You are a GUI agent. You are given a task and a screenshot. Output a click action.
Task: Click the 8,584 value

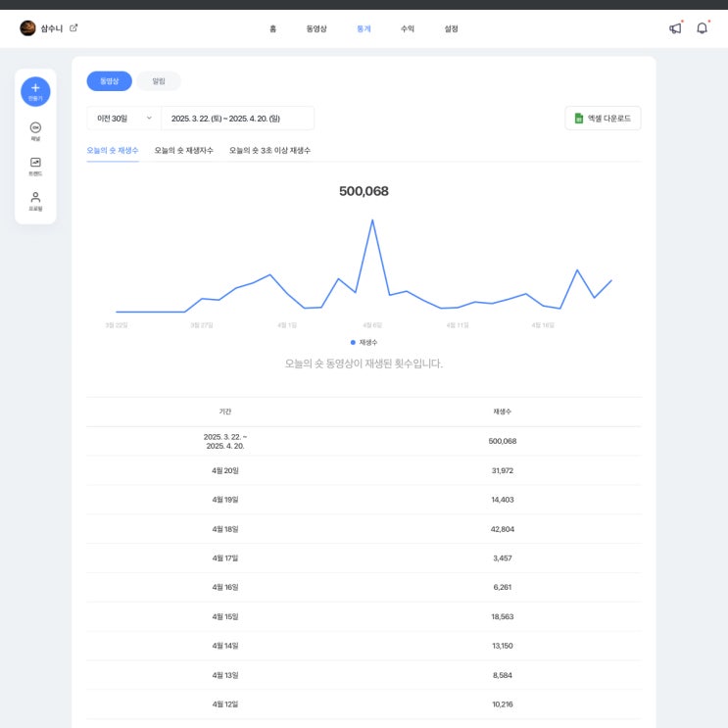pyautogui.click(x=503, y=675)
